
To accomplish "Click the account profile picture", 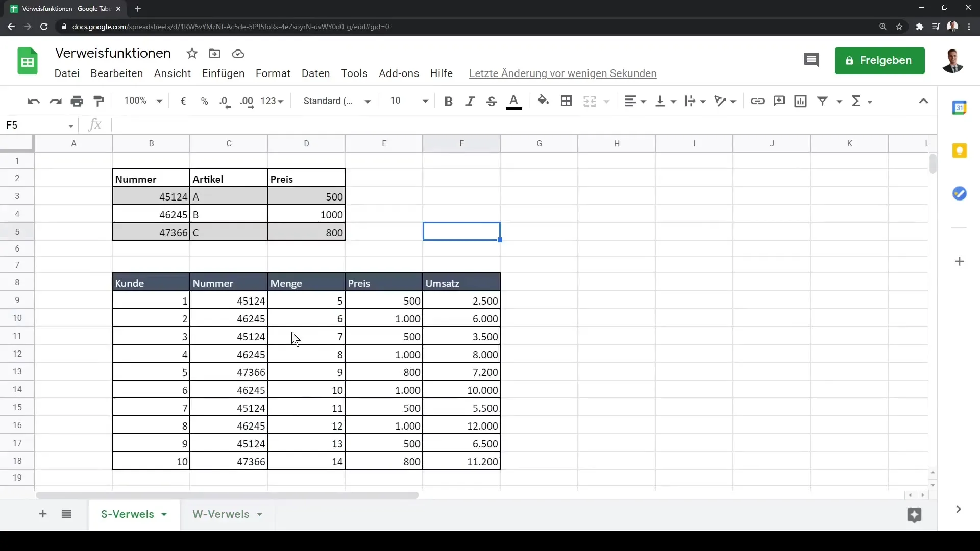I will tap(952, 61).
